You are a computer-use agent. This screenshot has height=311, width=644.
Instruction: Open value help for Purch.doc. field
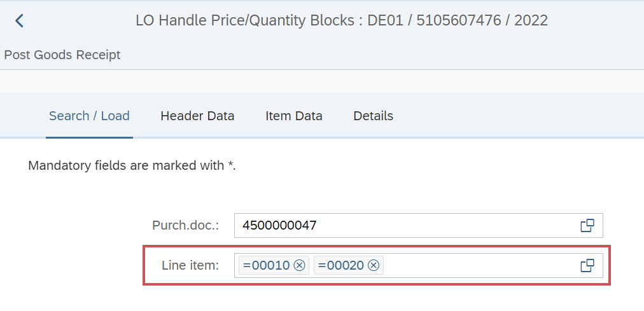point(587,226)
